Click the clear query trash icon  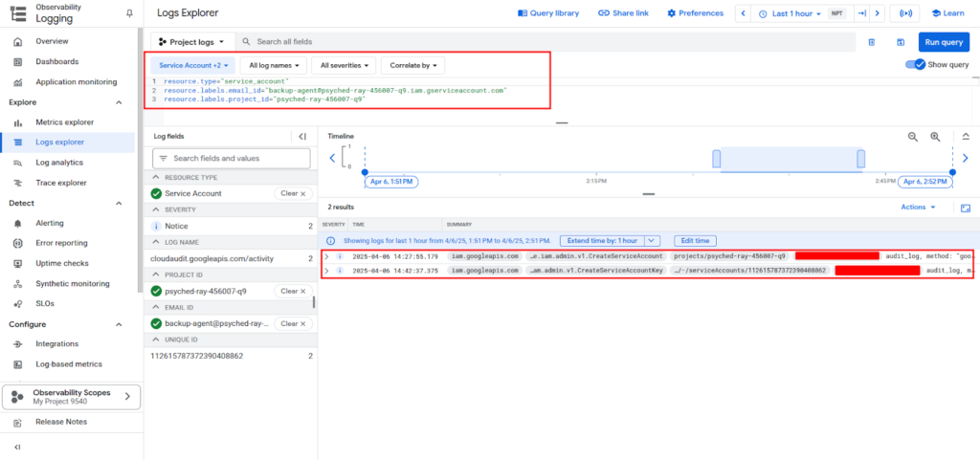tap(871, 42)
